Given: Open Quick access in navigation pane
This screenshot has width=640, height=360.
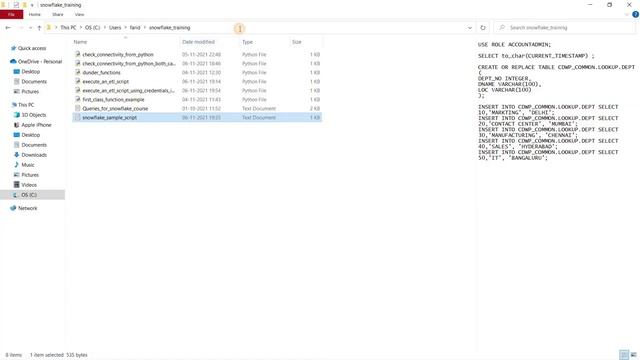Looking at the screenshot, I should 32,48.
